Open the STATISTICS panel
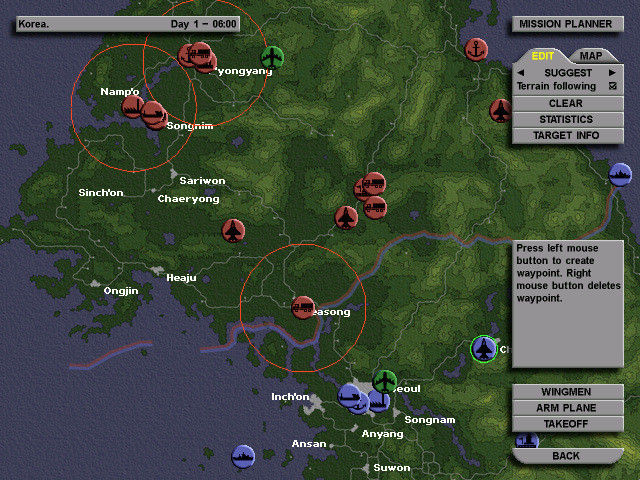 click(x=567, y=119)
